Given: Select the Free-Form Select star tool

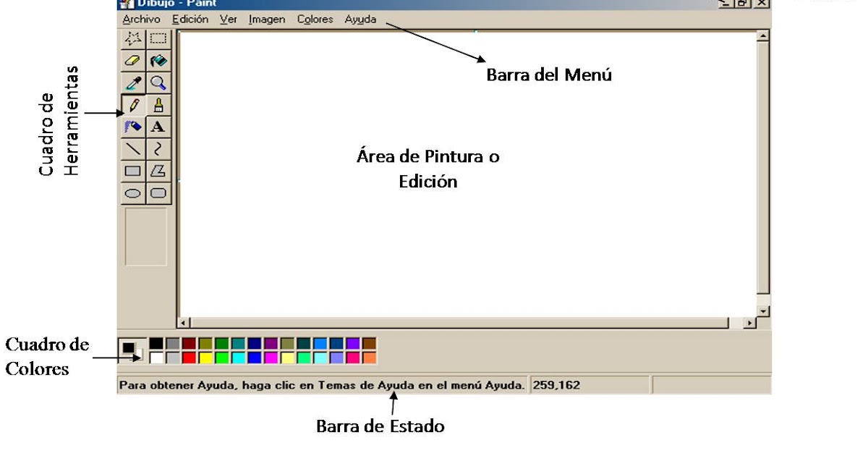Looking at the screenshot, I should (x=133, y=40).
